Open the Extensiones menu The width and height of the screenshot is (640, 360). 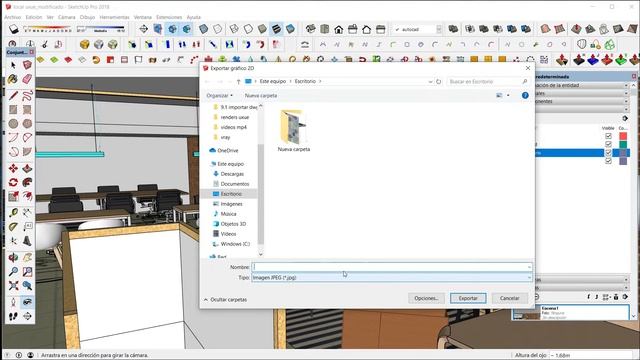coord(169,17)
